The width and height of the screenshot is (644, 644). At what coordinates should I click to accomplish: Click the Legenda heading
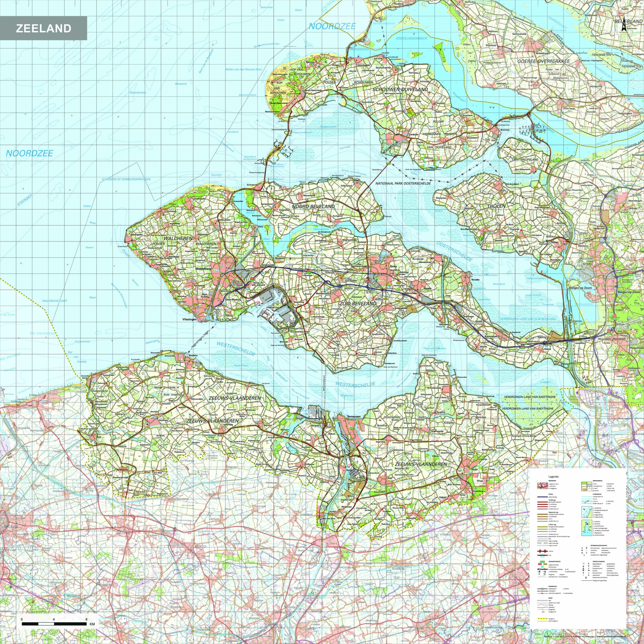(554, 477)
